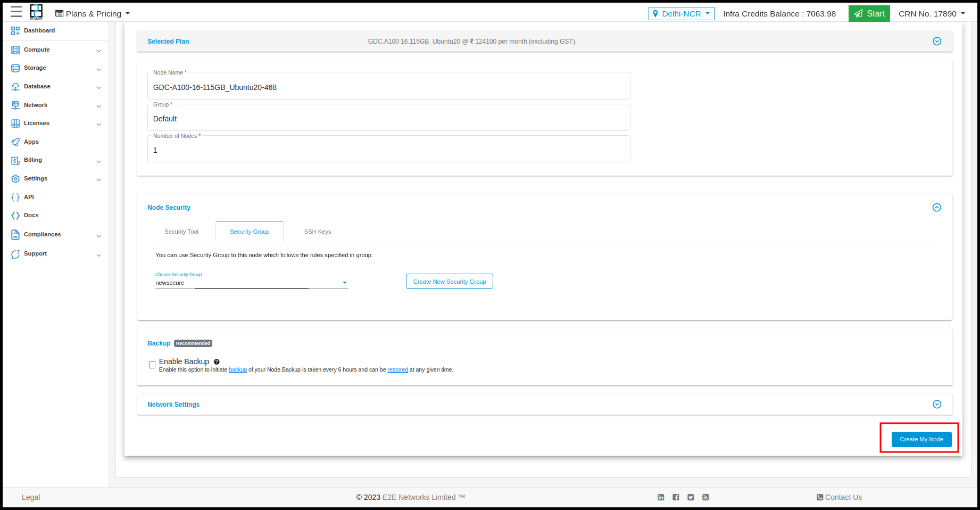This screenshot has height=510, width=980.
Task: Click the Docs code icon
Action: click(x=15, y=216)
